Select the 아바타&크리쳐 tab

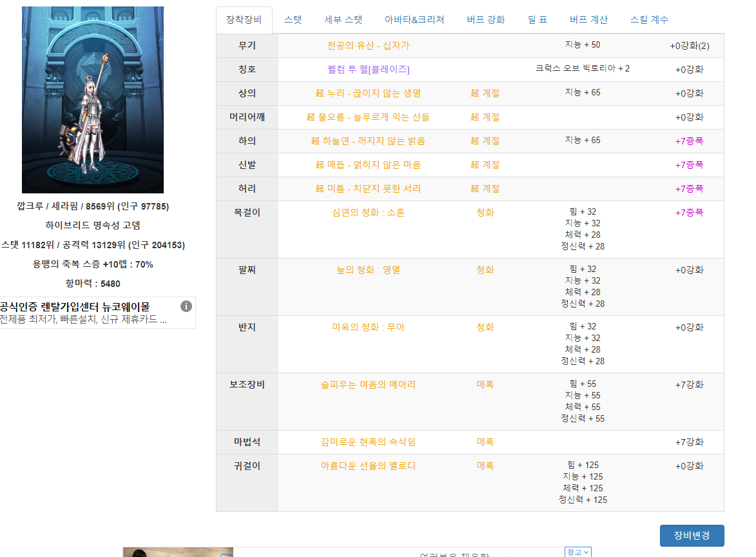tap(414, 20)
